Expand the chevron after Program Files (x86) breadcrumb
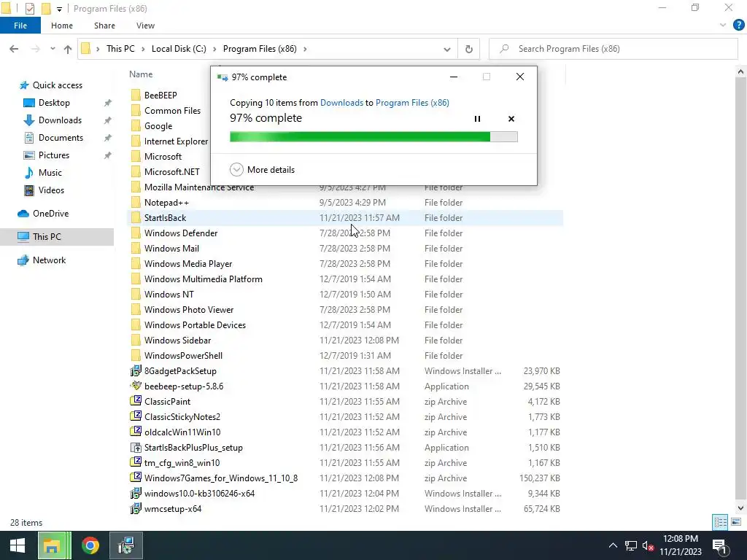Screen dimensions: 747x560 [x=304, y=49]
